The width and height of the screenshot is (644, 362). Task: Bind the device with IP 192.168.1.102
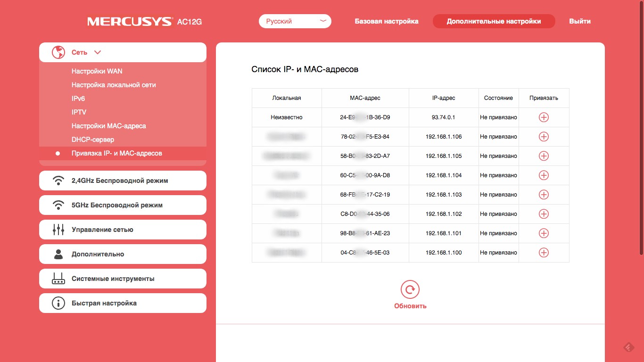click(544, 214)
